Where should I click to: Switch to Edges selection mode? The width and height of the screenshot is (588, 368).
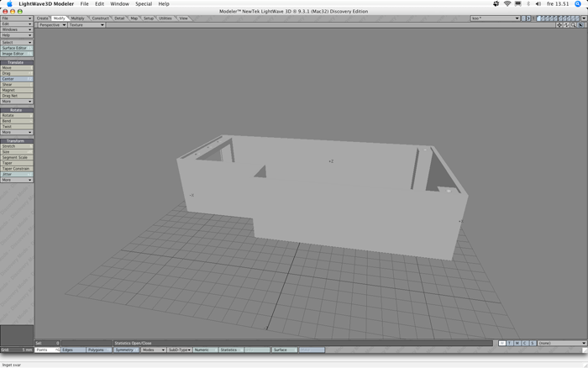(73, 350)
